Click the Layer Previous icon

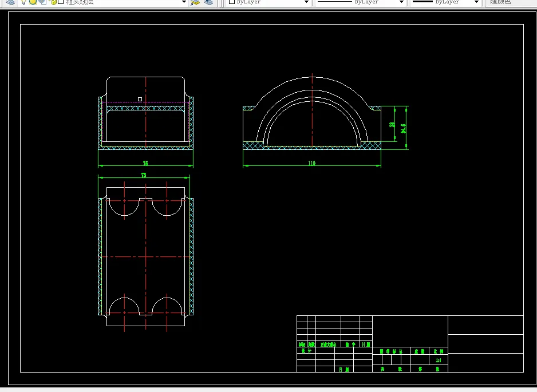pyautogui.click(x=208, y=2)
